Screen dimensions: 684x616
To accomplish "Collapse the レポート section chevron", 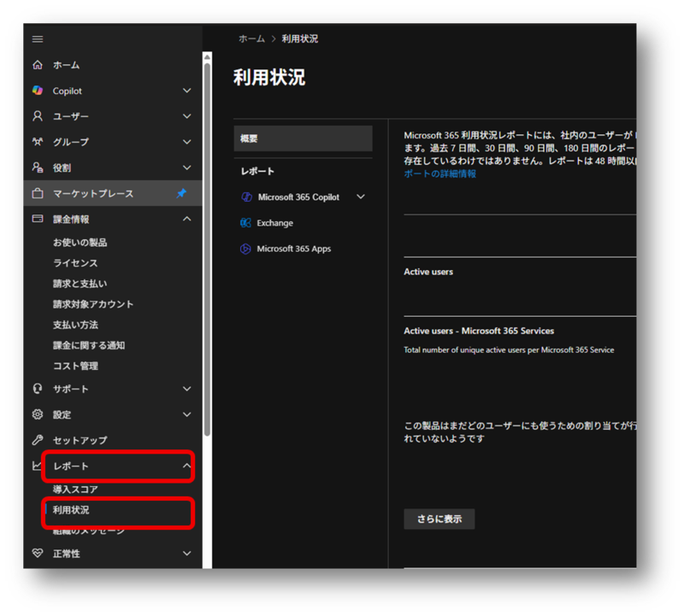I will coord(186,466).
